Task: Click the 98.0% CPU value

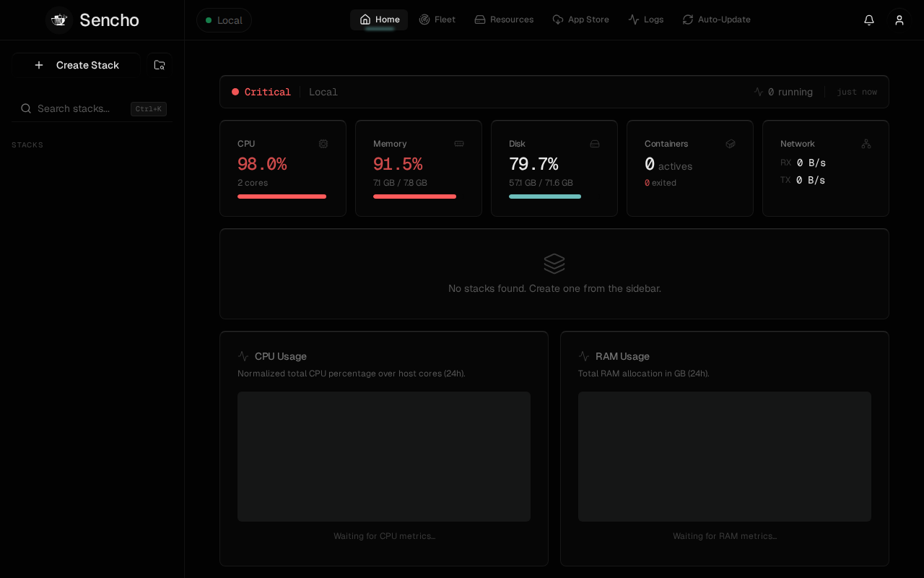Action: point(262,164)
